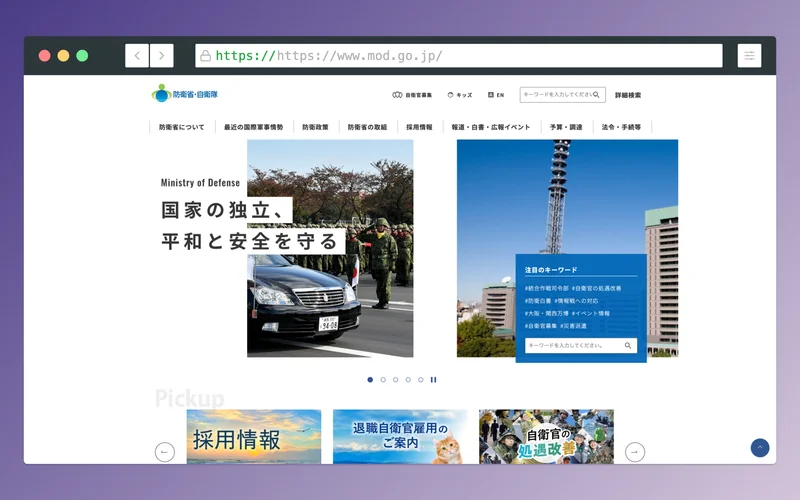Open the 防衛省の取組 menu
The image size is (800, 500).
(x=367, y=127)
